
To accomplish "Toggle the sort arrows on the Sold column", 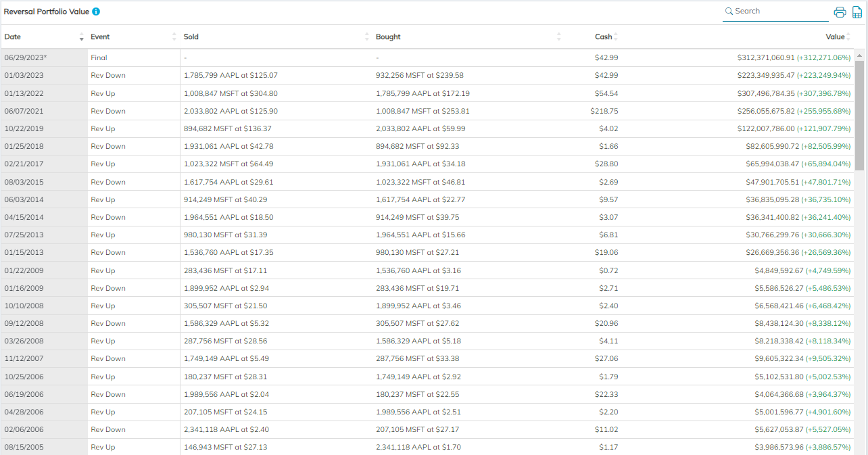I will click(x=367, y=37).
